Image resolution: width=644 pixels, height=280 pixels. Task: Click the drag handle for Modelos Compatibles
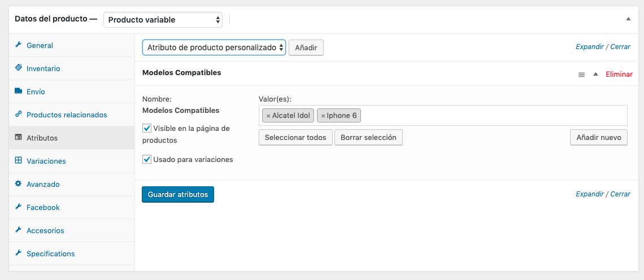pyautogui.click(x=581, y=75)
